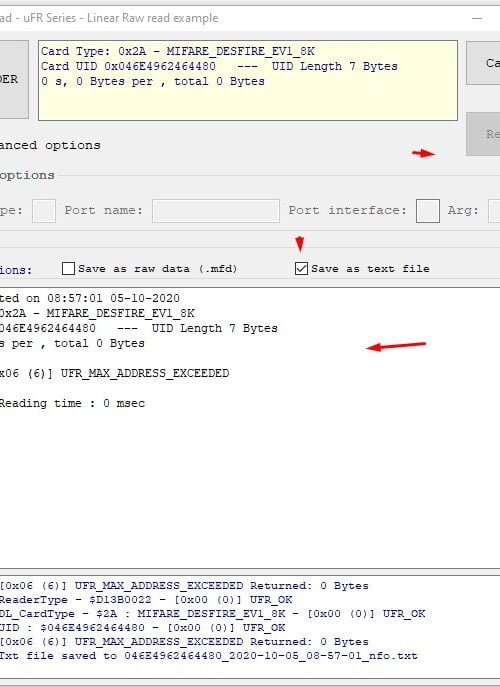Minimize the Linear Raw read example window
This screenshot has width=500, height=687.
(x=477, y=18)
